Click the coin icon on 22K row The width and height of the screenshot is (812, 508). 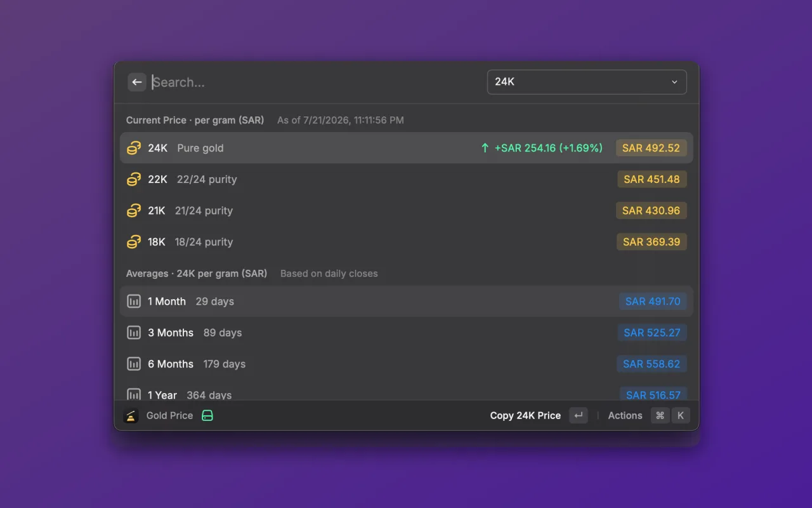pos(134,179)
